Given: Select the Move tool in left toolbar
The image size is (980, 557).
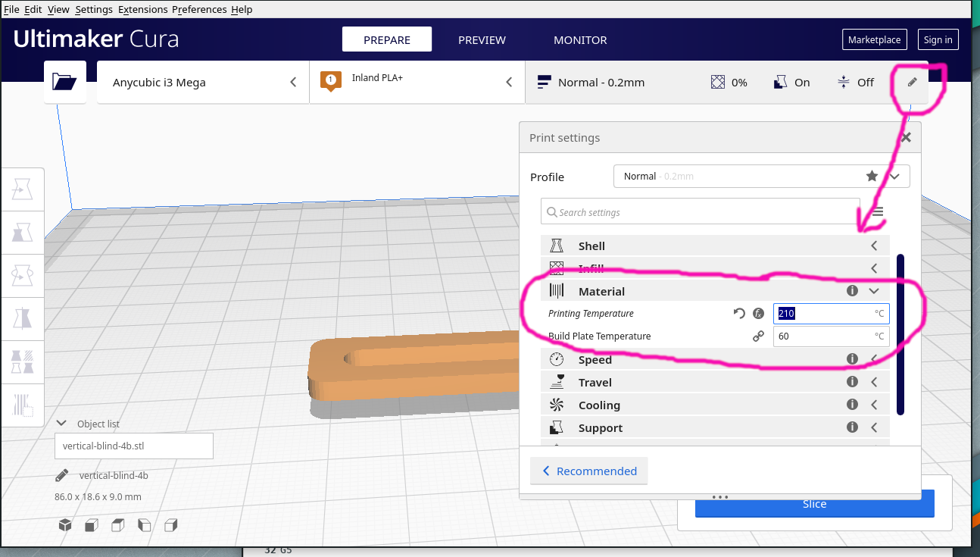Looking at the screenshot, I should pos(23,189).
